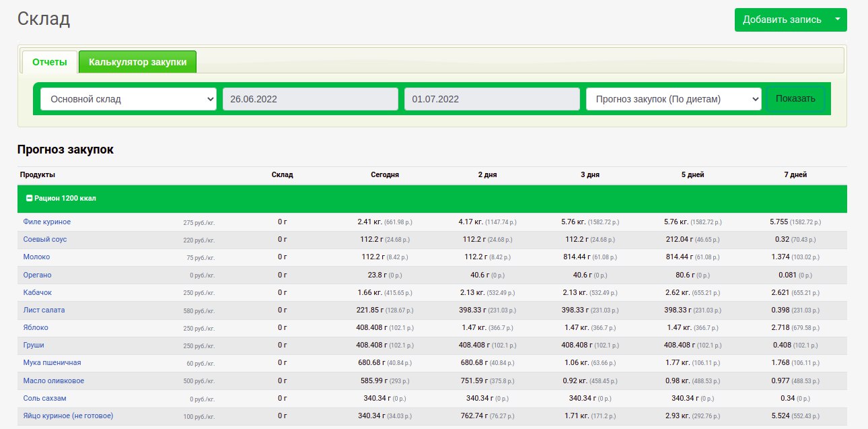Open the Яйцо куриное (не готовое) link
868x429 pixels.
(x=68, y=416)
